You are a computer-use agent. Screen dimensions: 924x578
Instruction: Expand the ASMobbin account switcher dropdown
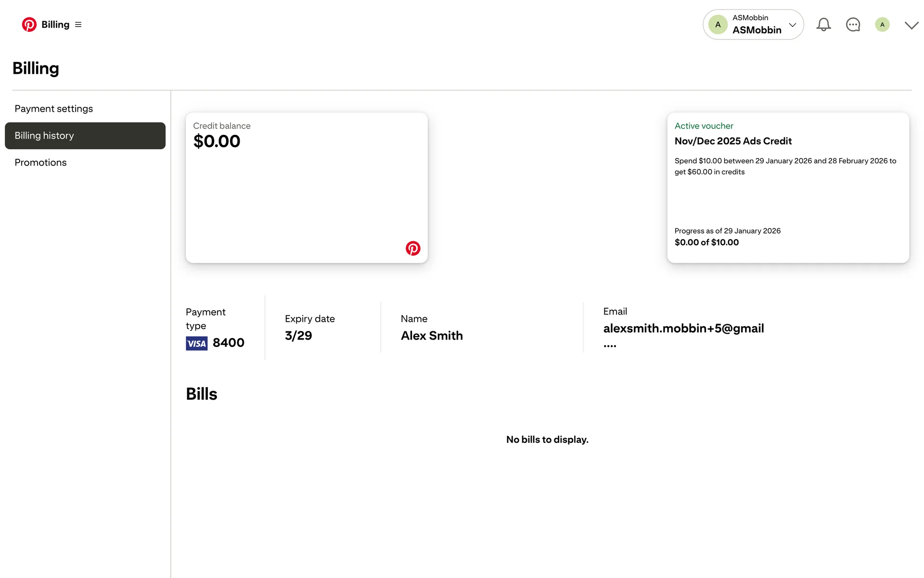(792, 25)
